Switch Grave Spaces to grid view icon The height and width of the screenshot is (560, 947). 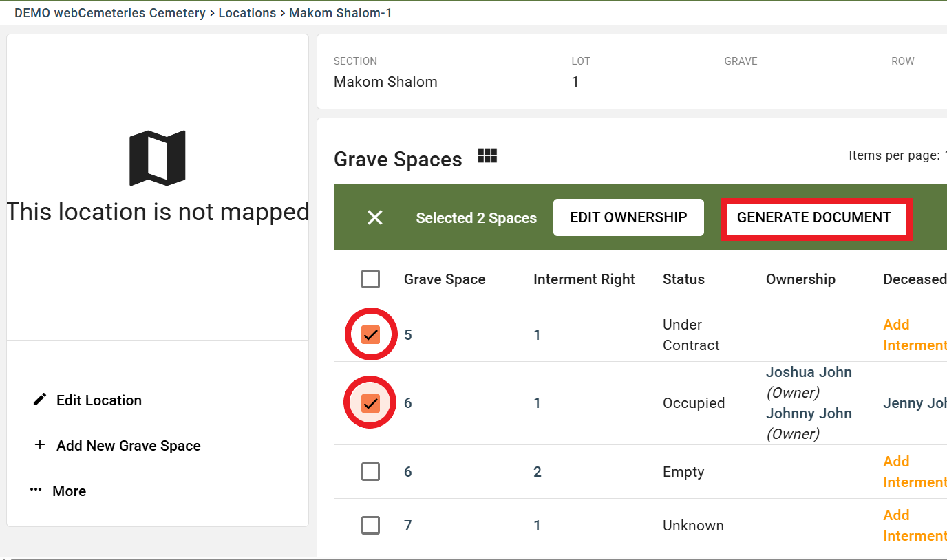[x=487, y=156]
